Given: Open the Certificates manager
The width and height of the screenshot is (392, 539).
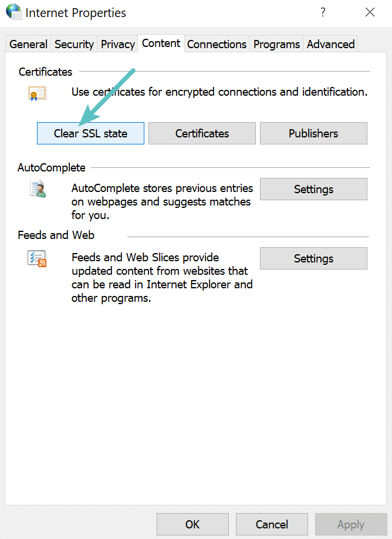Looking at the screenshot, I should pyautogui.click(x=202, y=133).
